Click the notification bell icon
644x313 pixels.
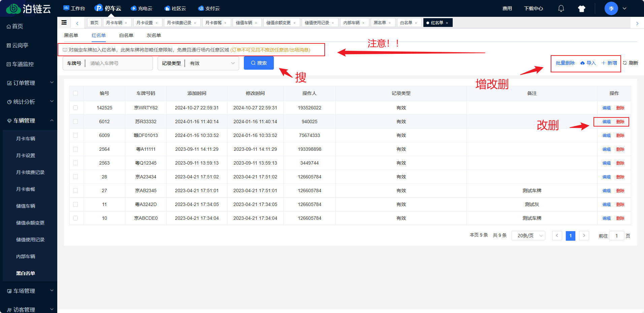[x=561, y=8]
